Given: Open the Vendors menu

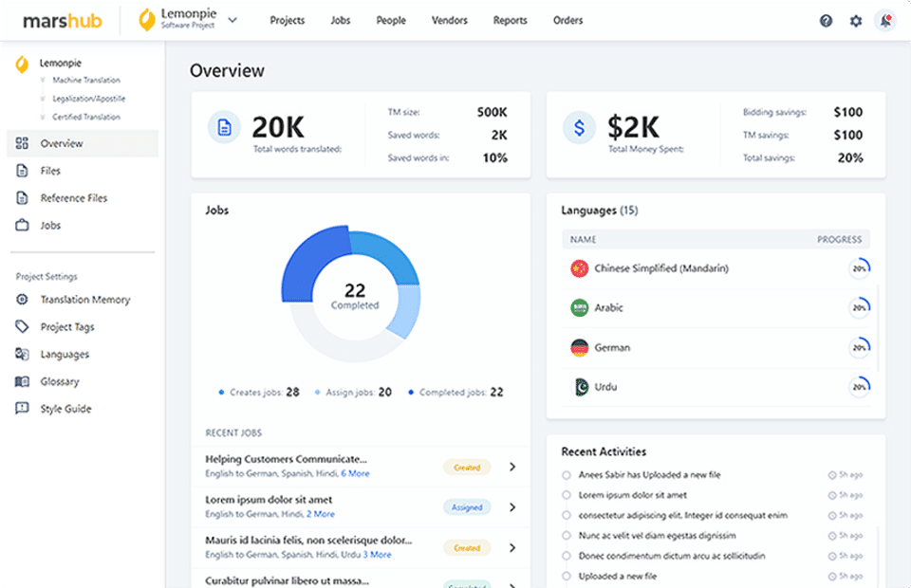Looking at the screenshot, I should pyautogui.click(x=449, y=20).
